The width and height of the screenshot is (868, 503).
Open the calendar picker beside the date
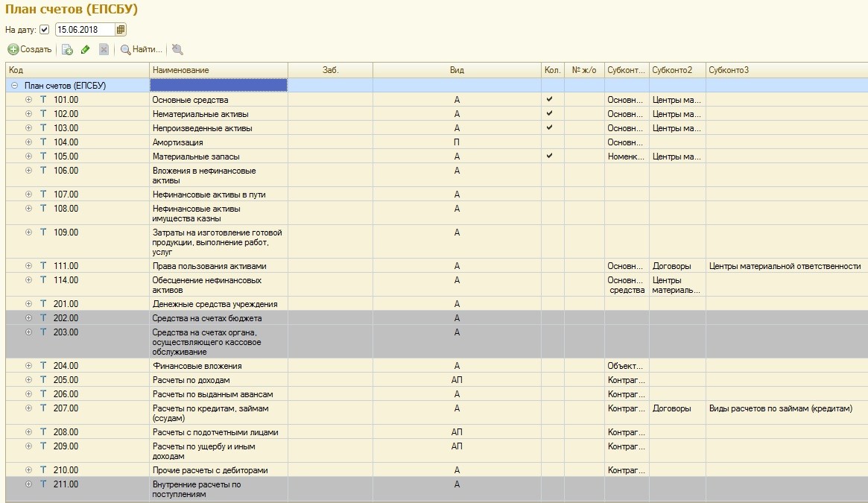[121, 30]
